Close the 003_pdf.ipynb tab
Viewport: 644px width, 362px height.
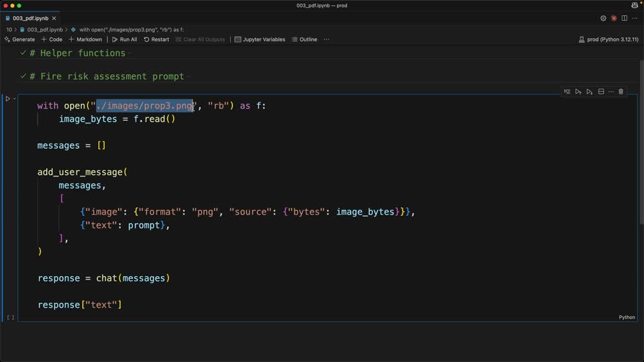[x=54, y=18]
